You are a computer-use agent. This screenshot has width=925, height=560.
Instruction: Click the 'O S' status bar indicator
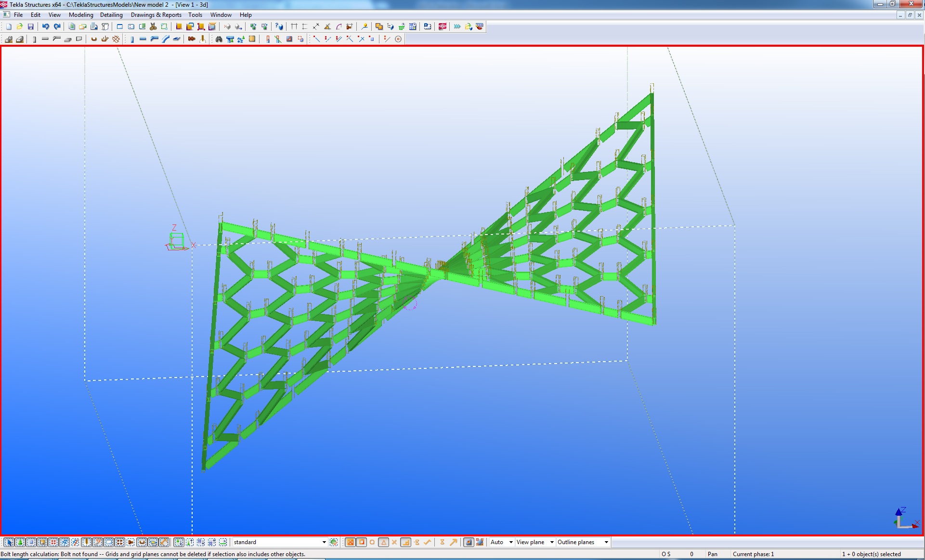[x=666, y=554]
